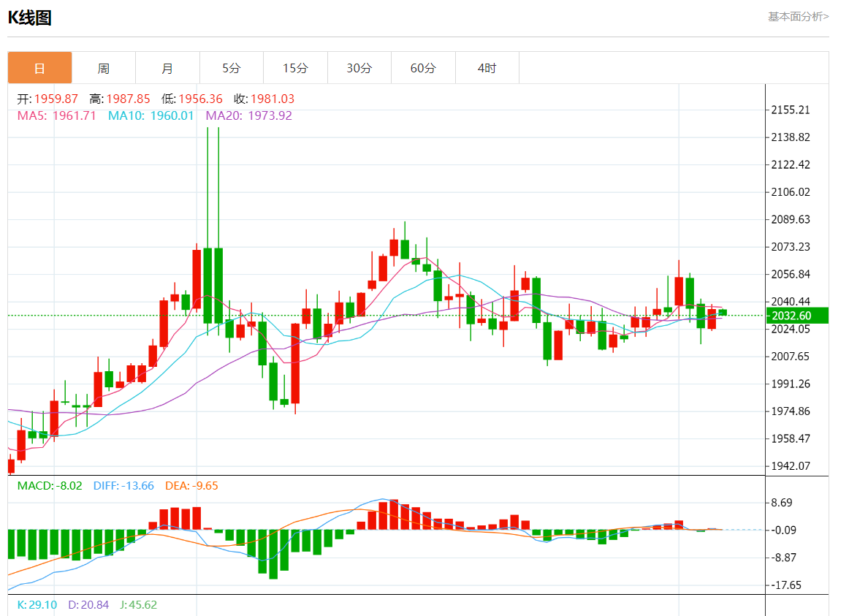The image size is (849, 616).
Task: Click the DEA: -9.65 indicator value
Action: click(x=191, y=486)
